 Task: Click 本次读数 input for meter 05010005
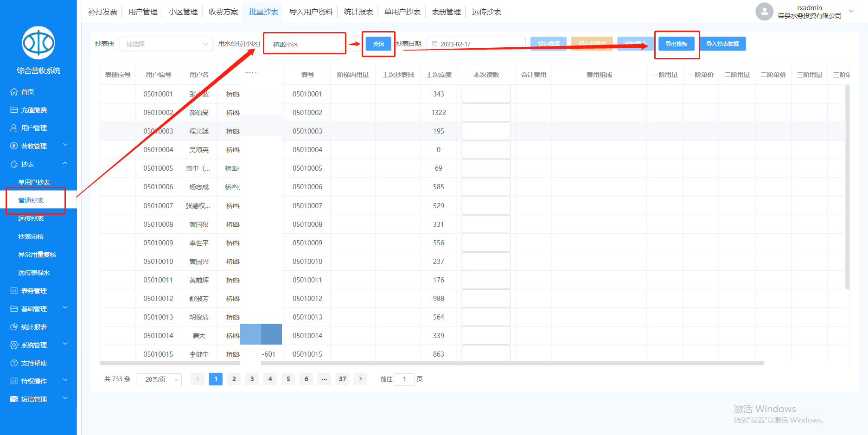(x=486, y=168)
